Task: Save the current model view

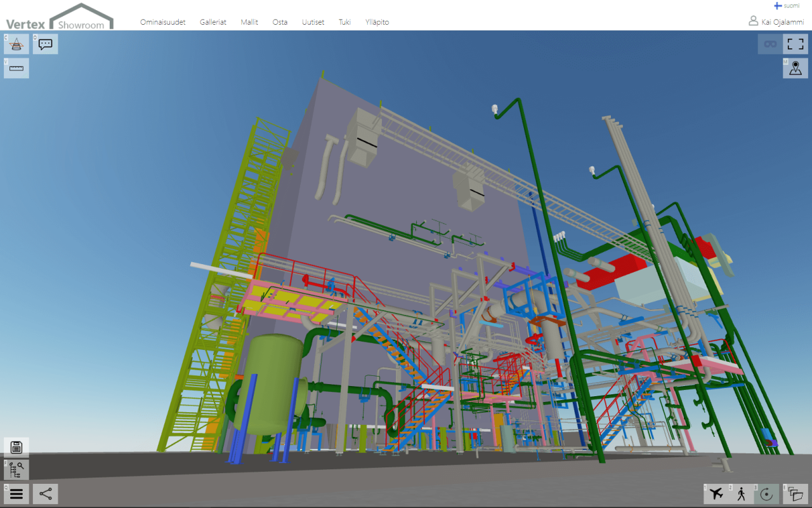Action: click(16, 447)
